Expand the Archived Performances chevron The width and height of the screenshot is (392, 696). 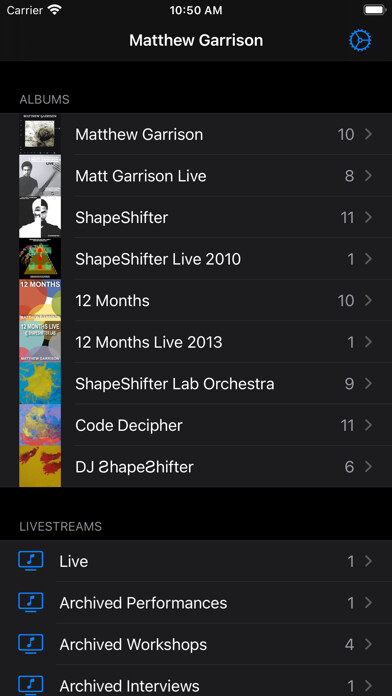[368, 603]
